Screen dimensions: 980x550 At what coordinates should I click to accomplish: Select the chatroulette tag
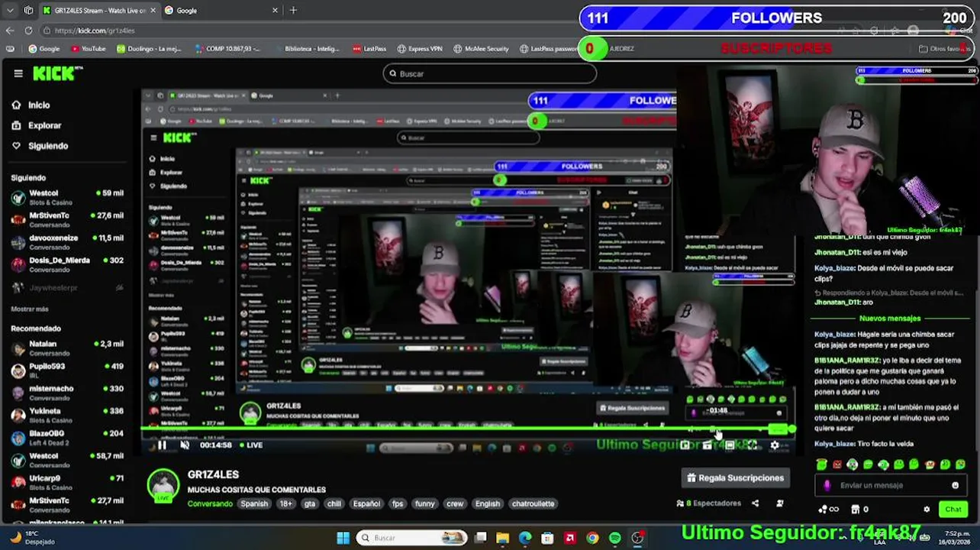pos(534,503)
